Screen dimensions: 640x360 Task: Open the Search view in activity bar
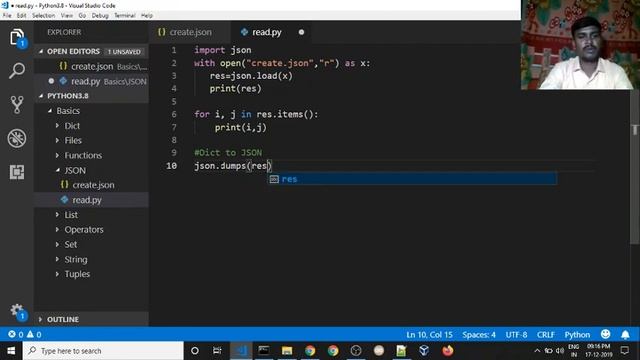point(17,71)
